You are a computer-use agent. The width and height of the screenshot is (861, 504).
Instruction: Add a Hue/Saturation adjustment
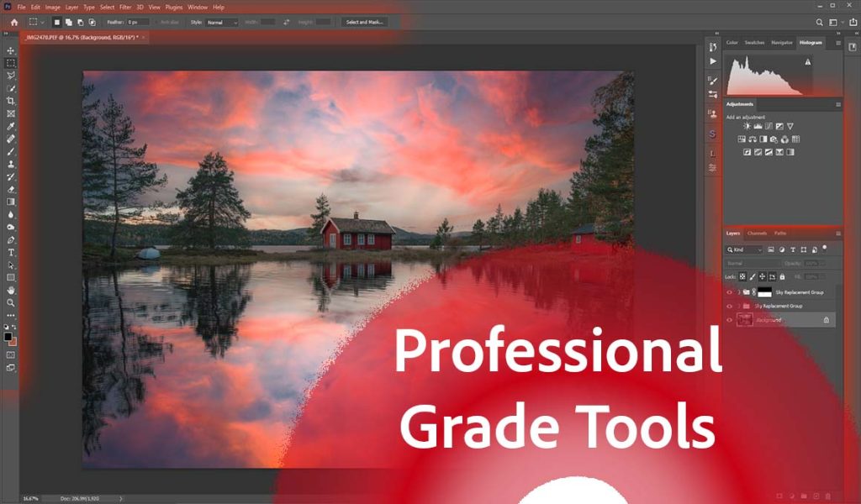[x=742, y=139]
